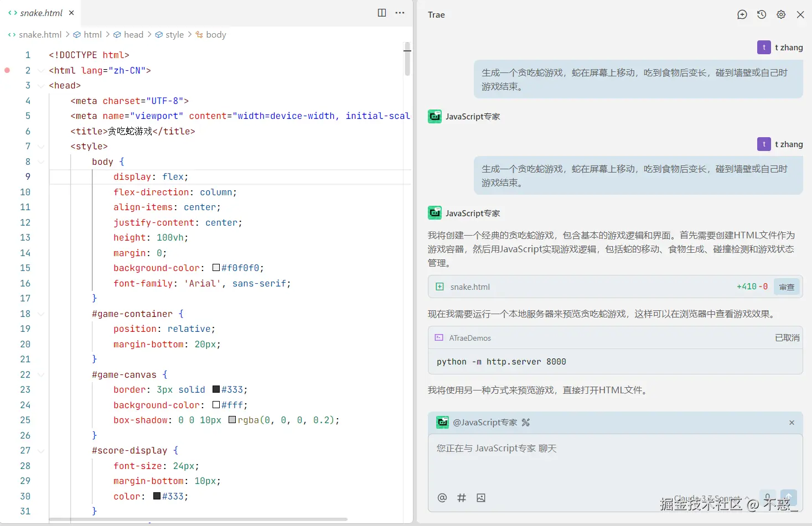Click the python -m http.server 8000 command
This screenshot has height=526, width=812.
(501, 362)
